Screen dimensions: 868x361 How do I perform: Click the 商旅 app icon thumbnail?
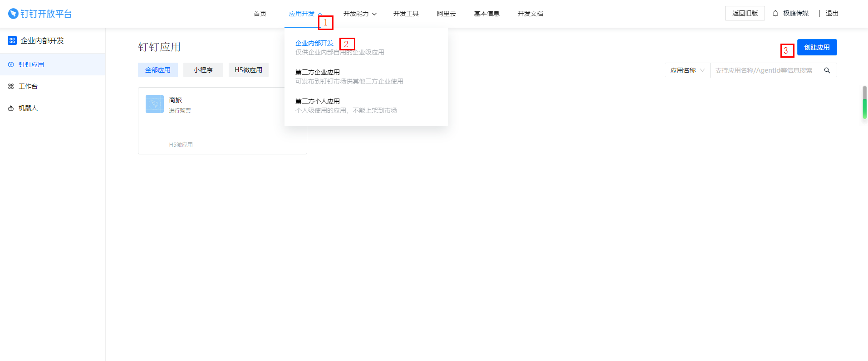click(155, 104)
